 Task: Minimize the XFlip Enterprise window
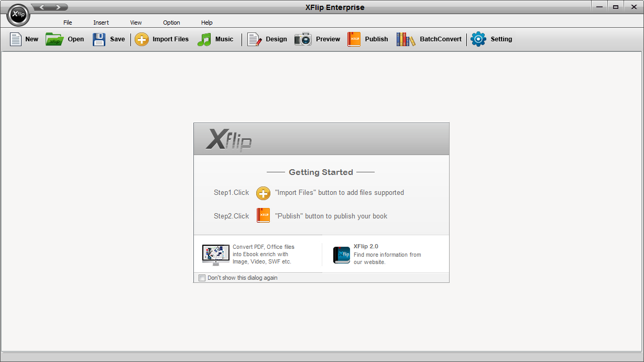(x=599, y=7)
